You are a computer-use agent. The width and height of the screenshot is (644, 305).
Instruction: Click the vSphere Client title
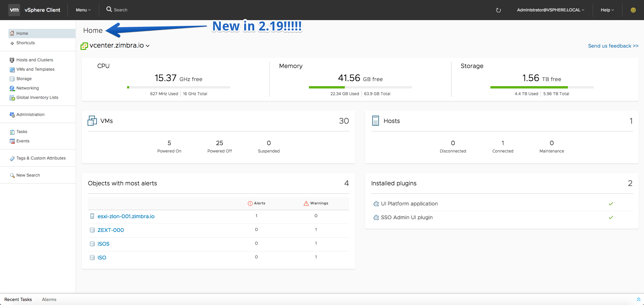click(x=42, y=10)
